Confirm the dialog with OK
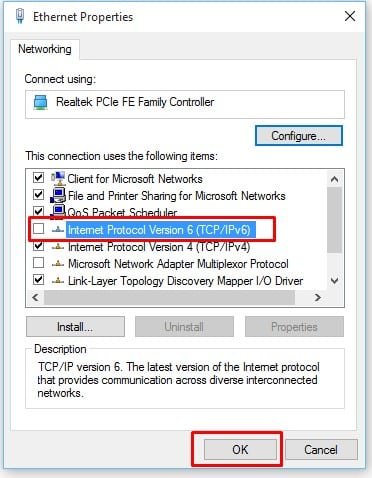372x478 pixels. [240, 449]
